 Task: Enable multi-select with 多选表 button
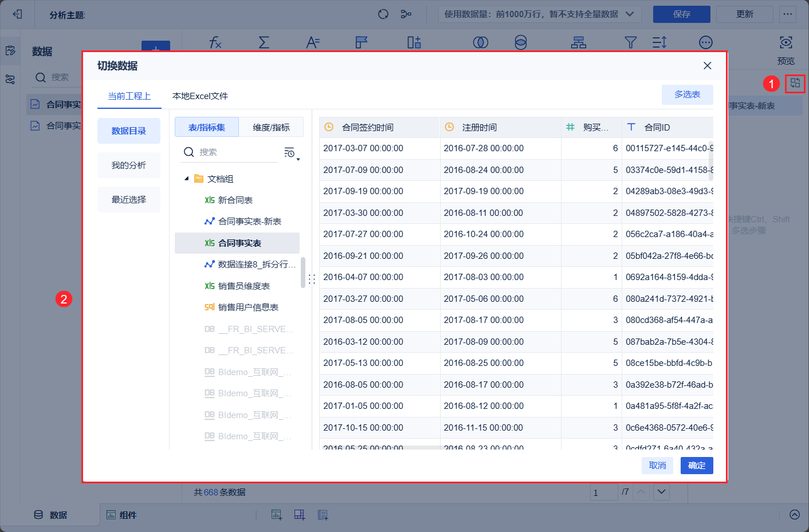click(x=687, y=94)
